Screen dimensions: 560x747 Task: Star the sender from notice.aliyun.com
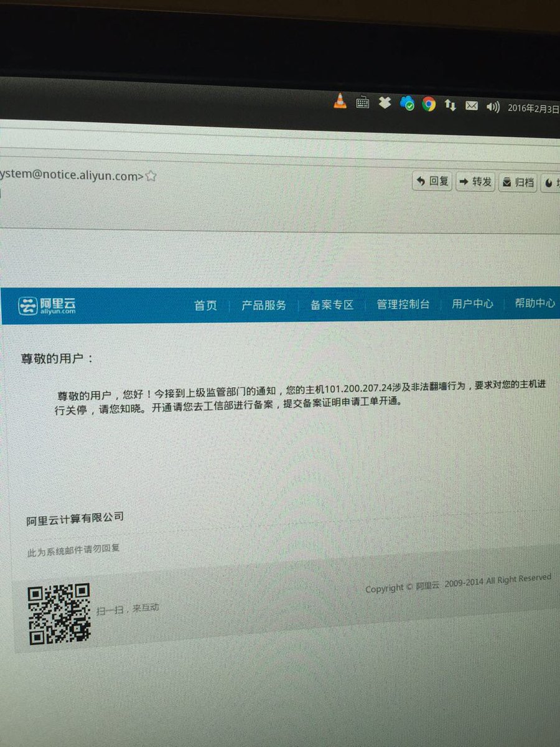point(151,176)
